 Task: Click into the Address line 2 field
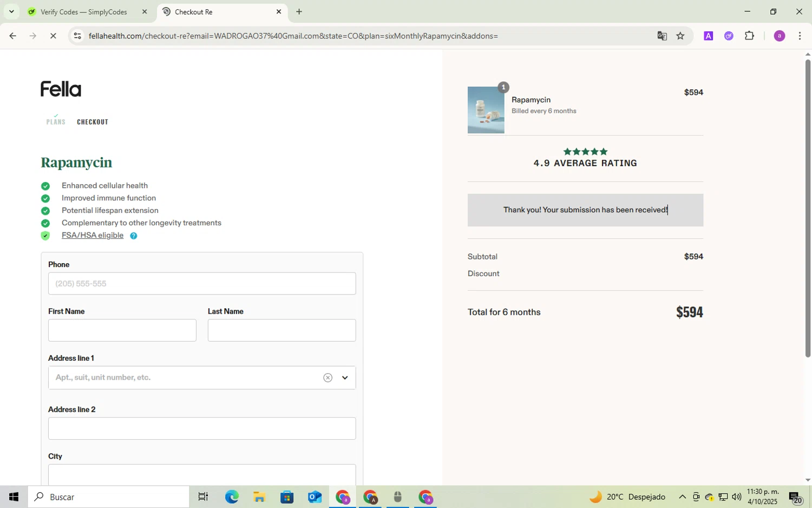[x=202, y=428]
